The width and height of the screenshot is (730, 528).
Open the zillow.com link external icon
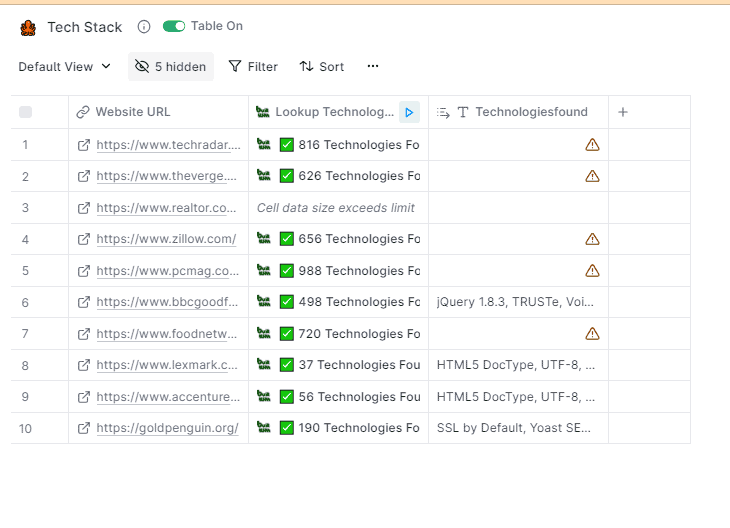(x=84, y=239)
